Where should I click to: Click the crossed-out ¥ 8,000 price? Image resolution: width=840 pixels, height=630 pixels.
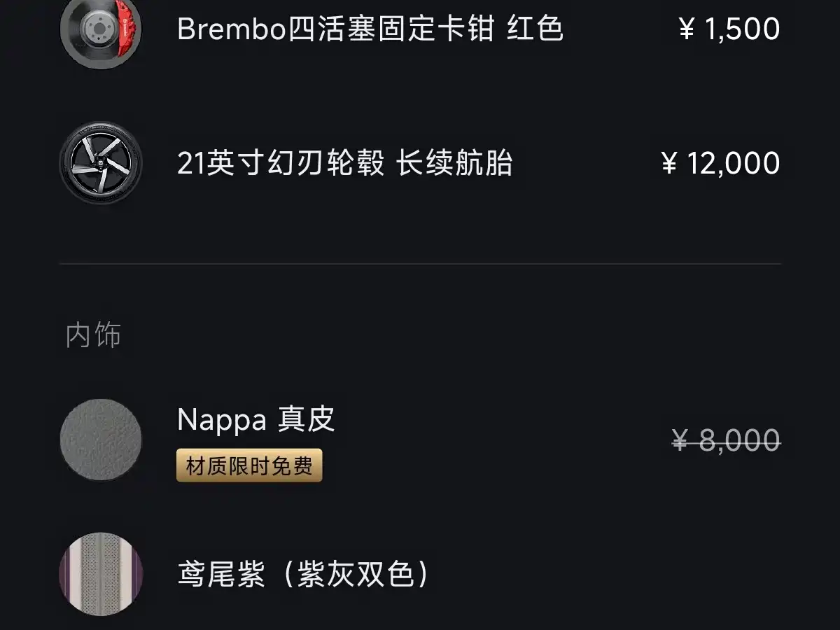click(726, 441)
